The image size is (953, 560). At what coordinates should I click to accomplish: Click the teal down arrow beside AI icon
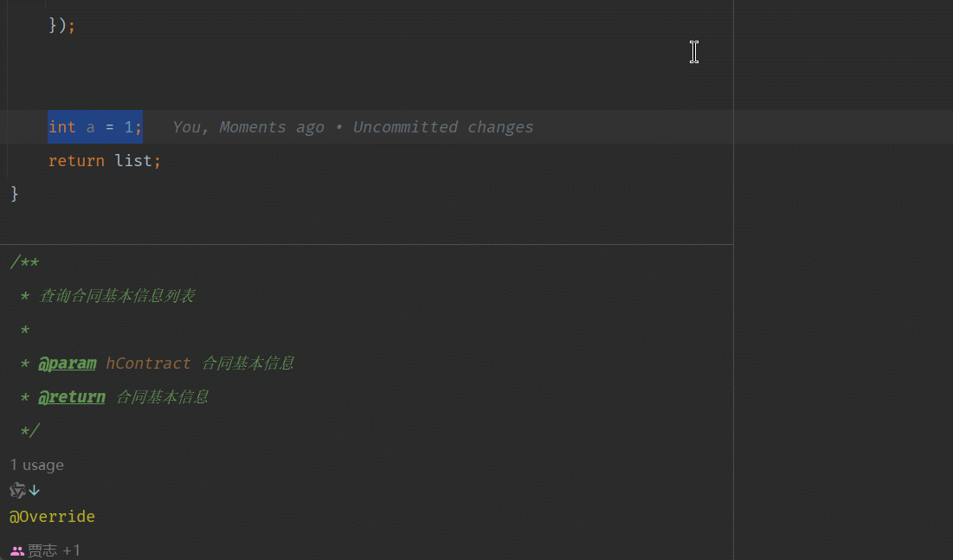(x=35, y=491)
